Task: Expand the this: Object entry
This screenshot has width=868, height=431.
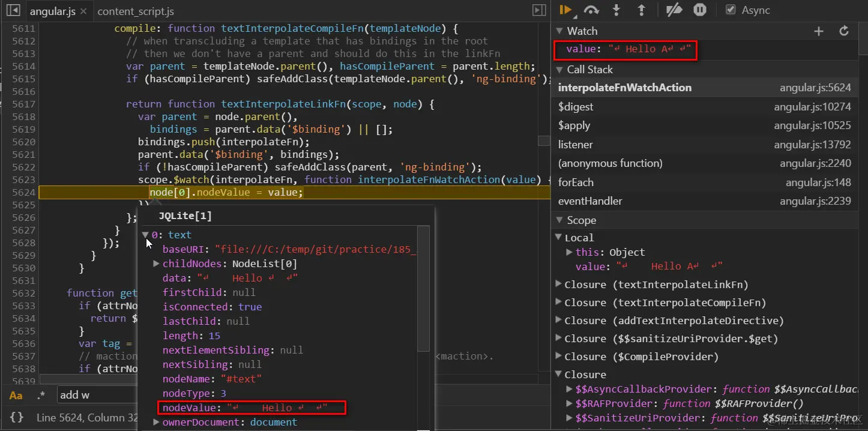Action: click(x=570, y=252)
